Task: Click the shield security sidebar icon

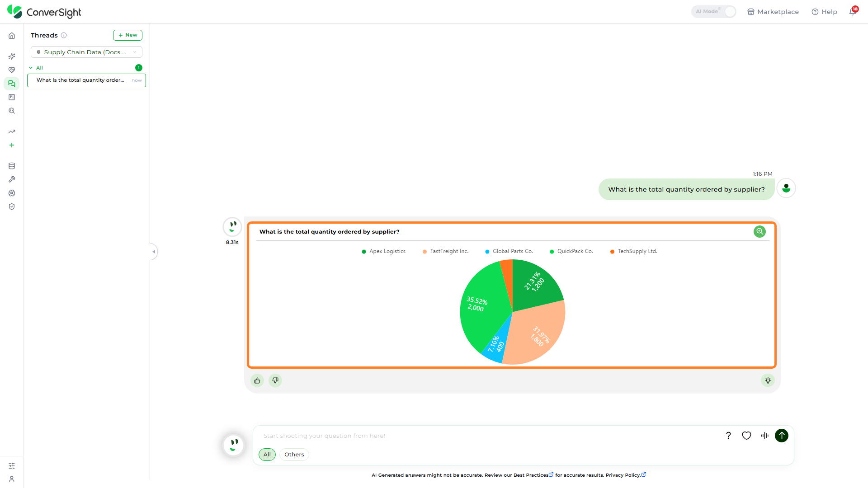Action: coord(12,206)
